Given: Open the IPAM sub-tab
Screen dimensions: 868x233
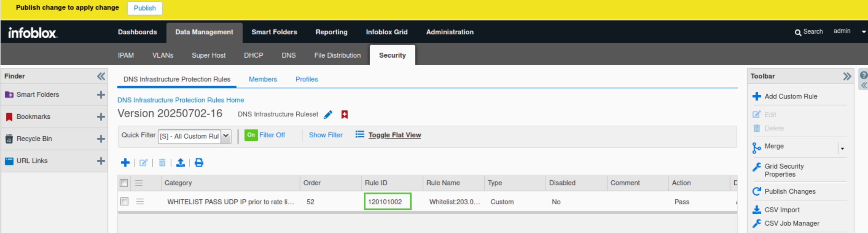Looking at the screenshot, I should [x=126, y=55].
